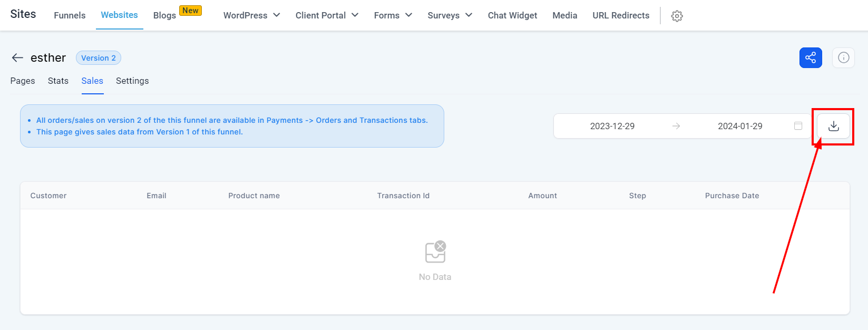Click the start date 2023-12-29 field
This screenshot has height=330, width=868.
tap(612, 126)
